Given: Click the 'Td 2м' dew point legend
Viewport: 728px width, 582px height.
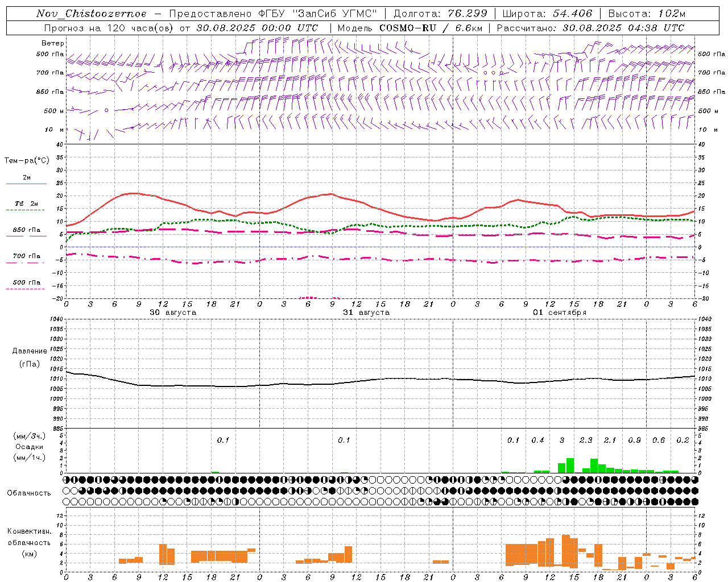Looking at the screenshot, I should pos(27,203).
